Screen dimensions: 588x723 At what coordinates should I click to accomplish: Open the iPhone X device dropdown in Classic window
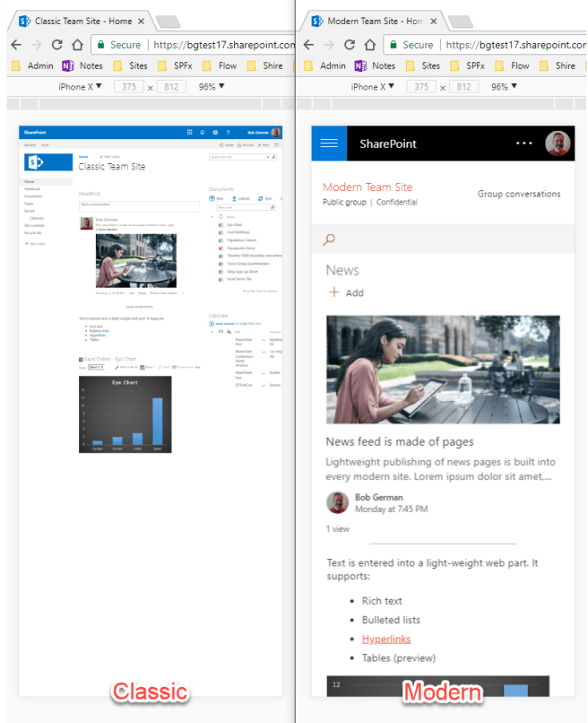80,87
